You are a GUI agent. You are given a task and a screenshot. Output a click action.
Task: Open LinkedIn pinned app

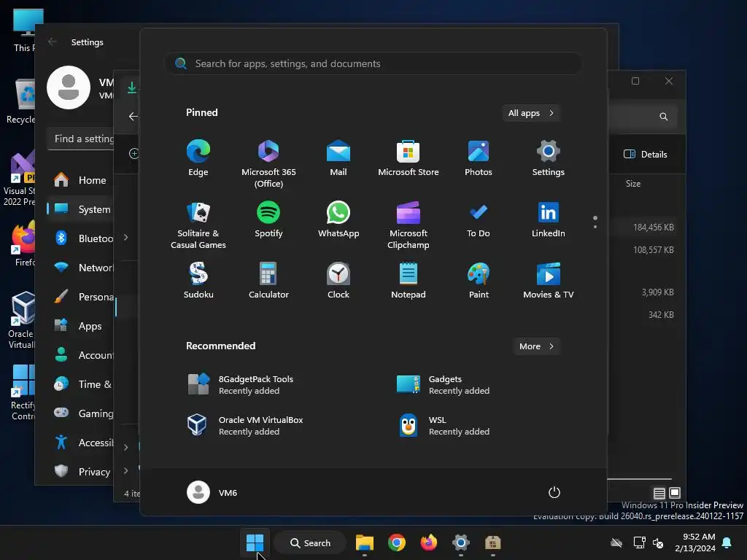click(549, 219)
